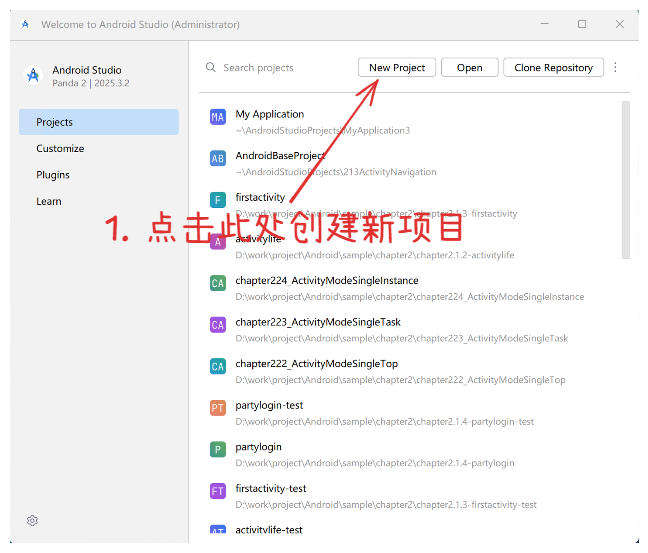Minimize the Welcome to Android Studio window
Screen dimensions: 648x553
(x=545, y=24)
